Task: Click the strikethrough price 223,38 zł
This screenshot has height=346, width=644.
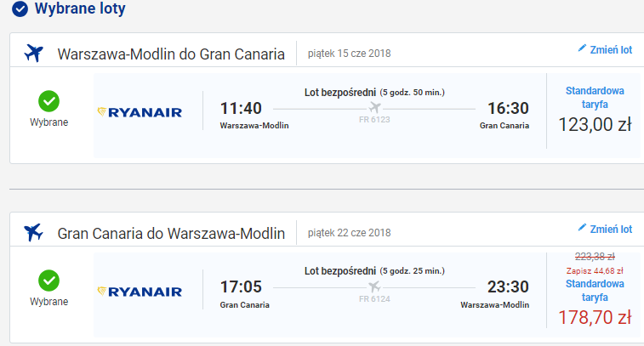Action: click(x=595, y=257)
